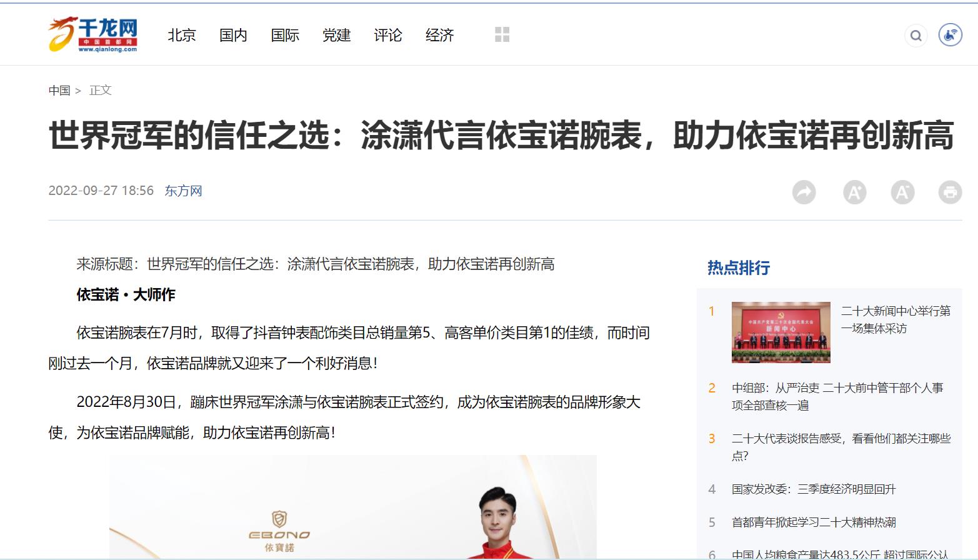Click the 热点排行 section heading

739,267
